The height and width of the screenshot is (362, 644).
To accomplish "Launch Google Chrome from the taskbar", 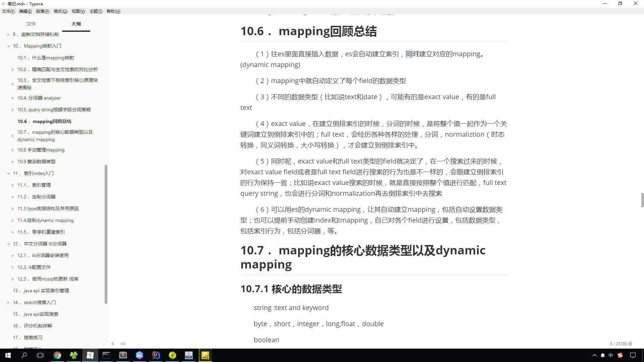I will [57, 355].
